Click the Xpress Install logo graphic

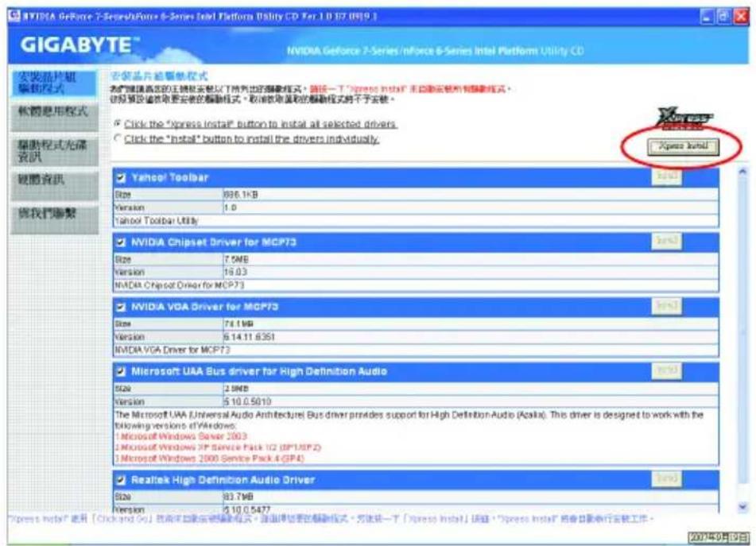pos(684,118)
